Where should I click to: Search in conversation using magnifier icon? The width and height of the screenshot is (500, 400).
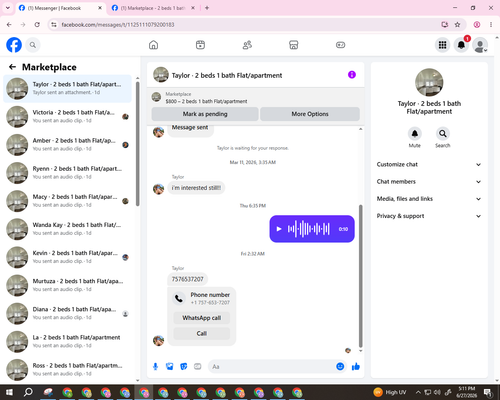click(x=443, y=134)
